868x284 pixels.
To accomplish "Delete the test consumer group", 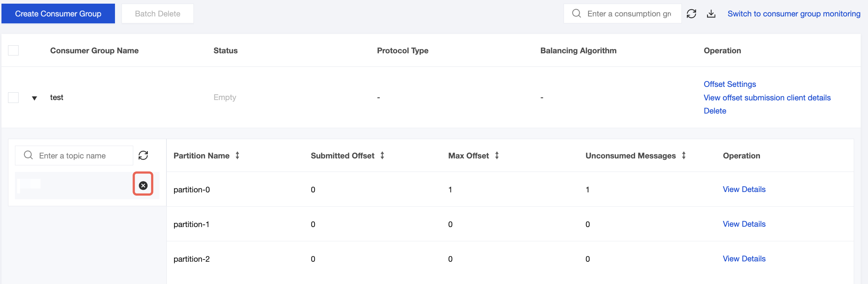I will pos(715,111).
